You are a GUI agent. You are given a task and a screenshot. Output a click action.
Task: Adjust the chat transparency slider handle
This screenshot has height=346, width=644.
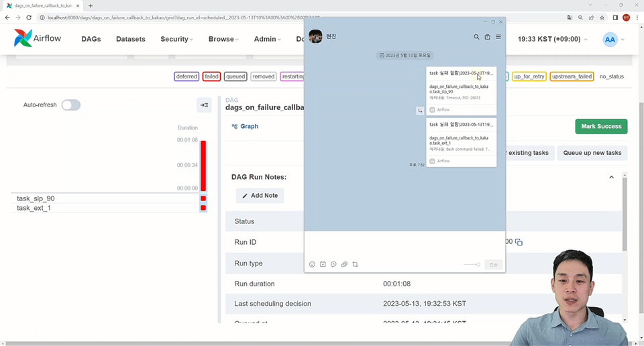coord(478,265)
